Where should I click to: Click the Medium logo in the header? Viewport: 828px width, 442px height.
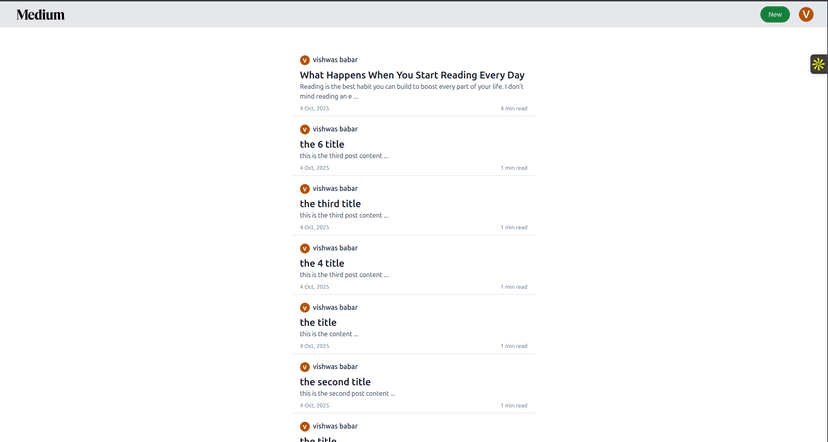40,15
